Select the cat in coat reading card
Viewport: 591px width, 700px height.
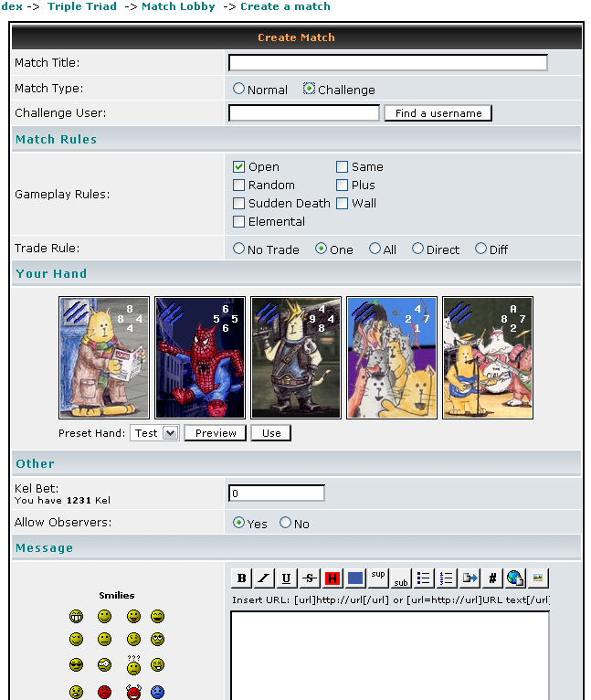104,357
